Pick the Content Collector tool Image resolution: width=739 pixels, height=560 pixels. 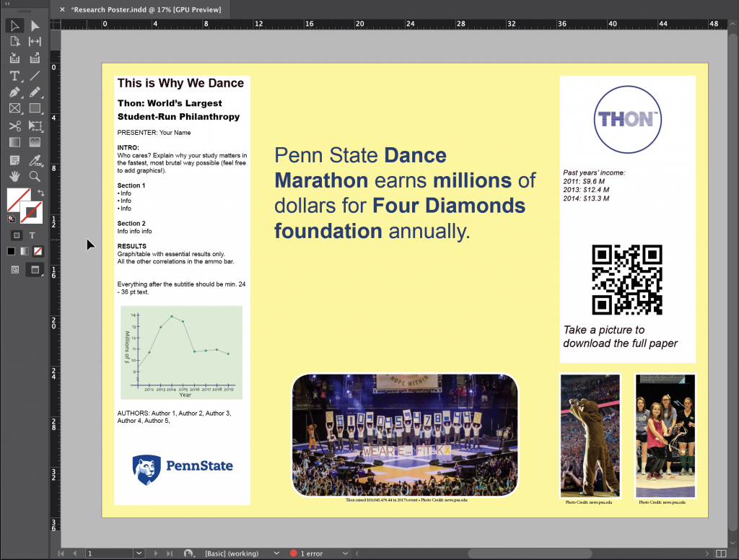[14, 58]
